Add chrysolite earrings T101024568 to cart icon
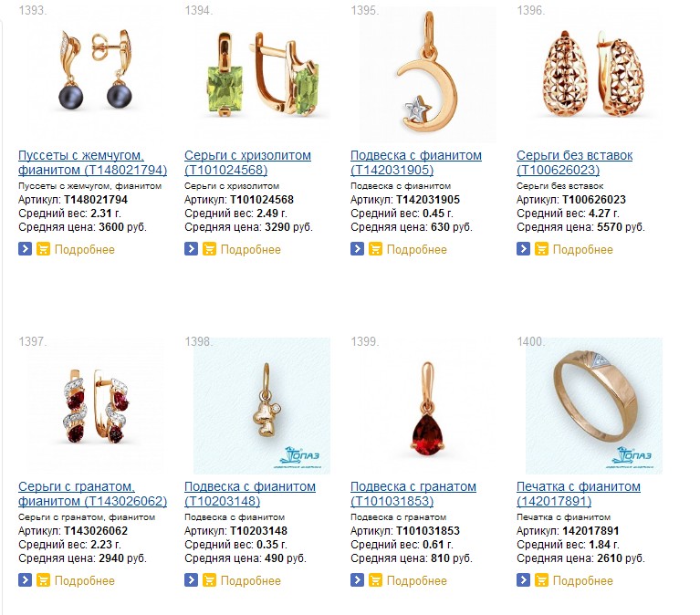This screenshot has height=615, width=700. pos(209,248)
